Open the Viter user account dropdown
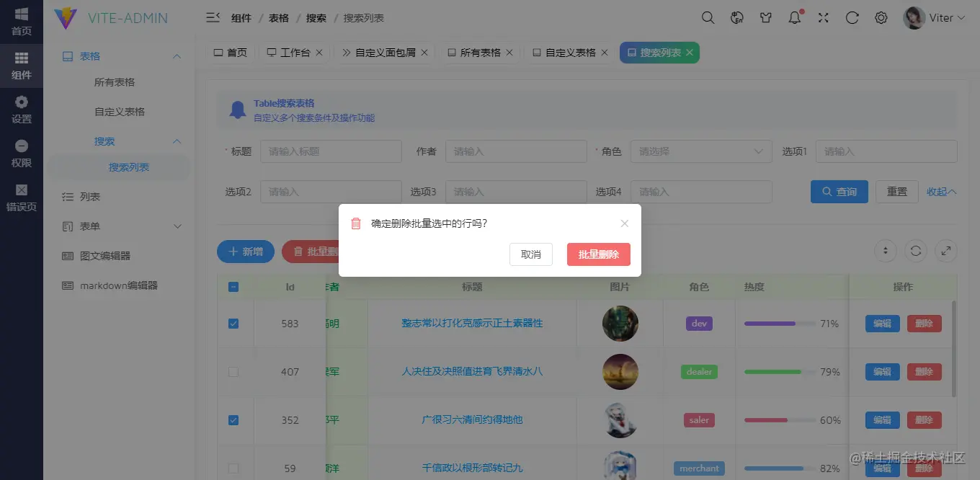Screen dimensions: 980x480 point(935,17)
